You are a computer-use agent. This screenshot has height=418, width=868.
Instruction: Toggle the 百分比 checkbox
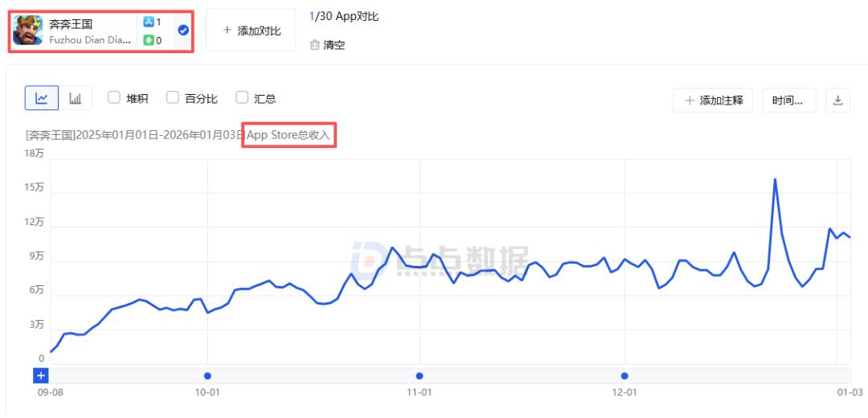(173, 98)
